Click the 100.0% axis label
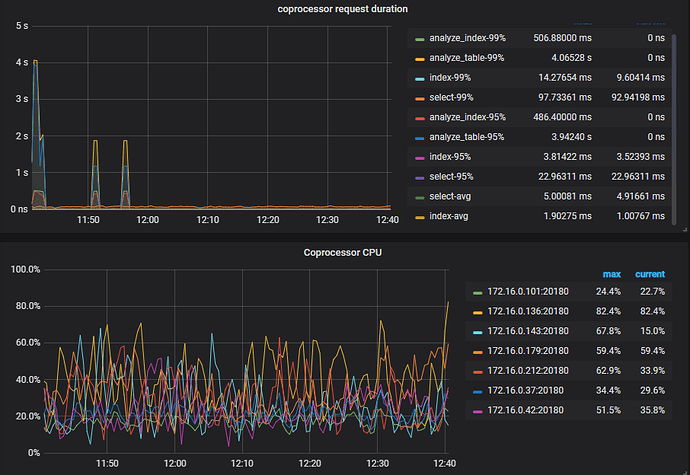690x475 pixels. (x=26, y=269)
